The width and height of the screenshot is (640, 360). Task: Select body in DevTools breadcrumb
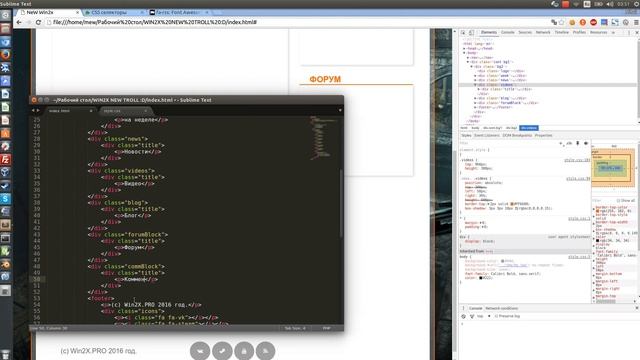(475, 128)
